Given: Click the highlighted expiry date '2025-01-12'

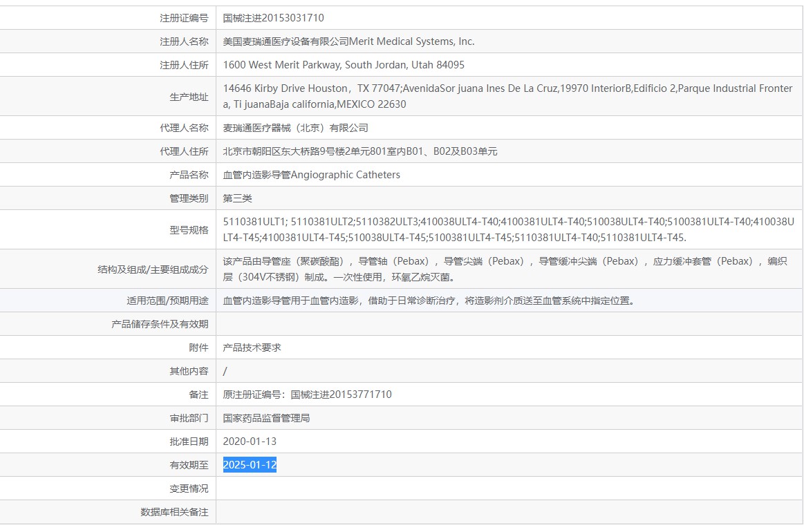Looking at the screenshot, I should point(250,465).
